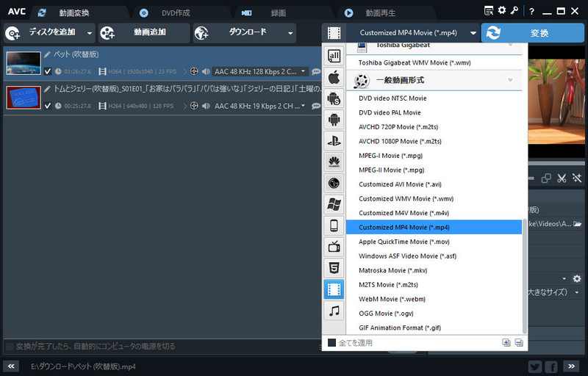Click the ペット (吹替版) video thumbnail
Image resolution: width=588 pixels, height=376 pixels.
[x=24, y=63]
